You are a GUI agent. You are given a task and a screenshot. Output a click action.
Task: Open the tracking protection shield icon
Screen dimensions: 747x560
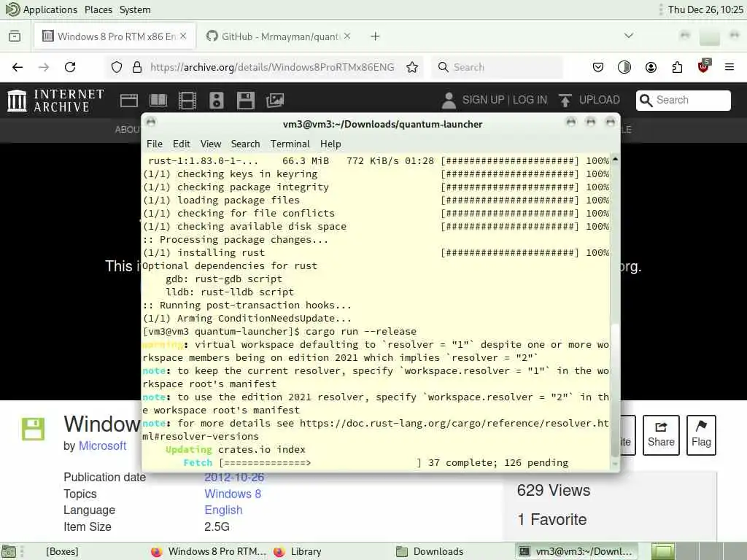(x=117, y=67)
